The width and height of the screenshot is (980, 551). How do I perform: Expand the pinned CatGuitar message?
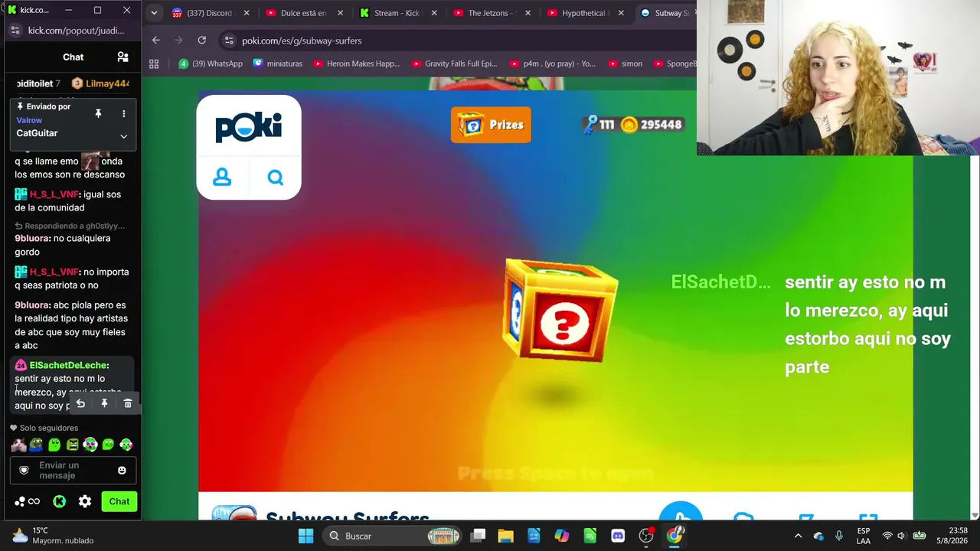[x=123, y=136]
